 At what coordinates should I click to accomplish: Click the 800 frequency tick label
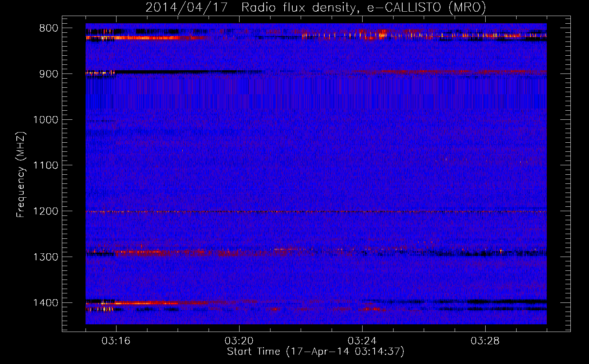(x=49, y=28)
